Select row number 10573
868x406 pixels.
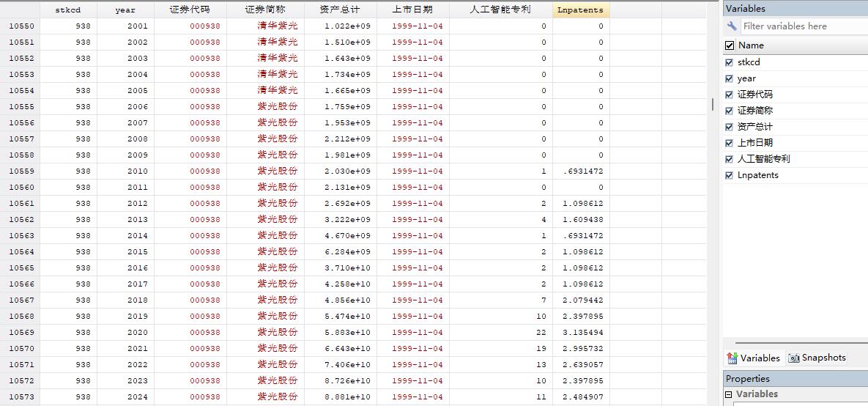pyautogui.click(x=20, y=396)
